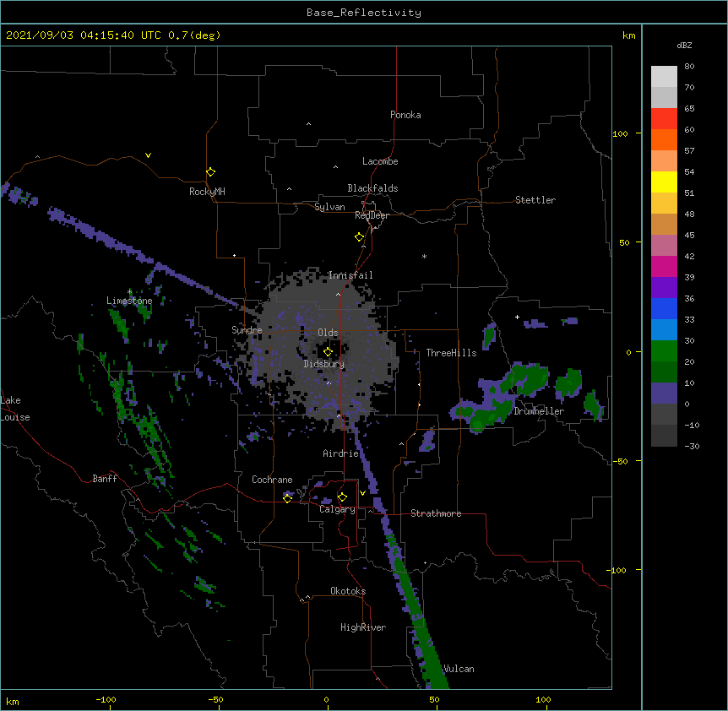Viewport: 728px width, 711px height.
Task: Click the dBZ legend heading
Action: click(x=684, y=46)
